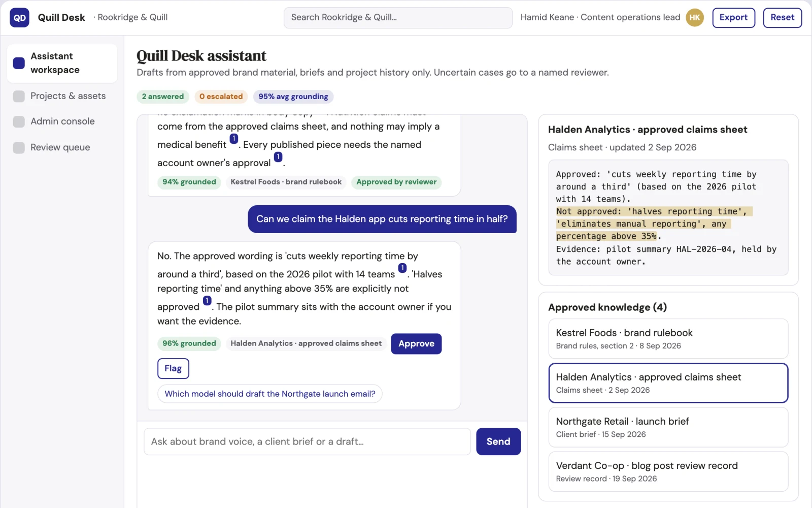Approve the Halden claims answer

tap(416, 344)
